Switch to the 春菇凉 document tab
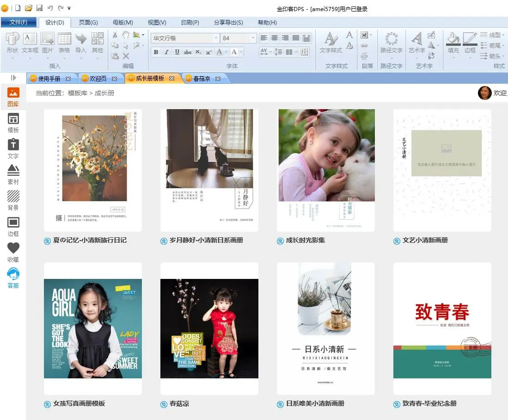The image size is (508, 420). click(x=202, y=79)
